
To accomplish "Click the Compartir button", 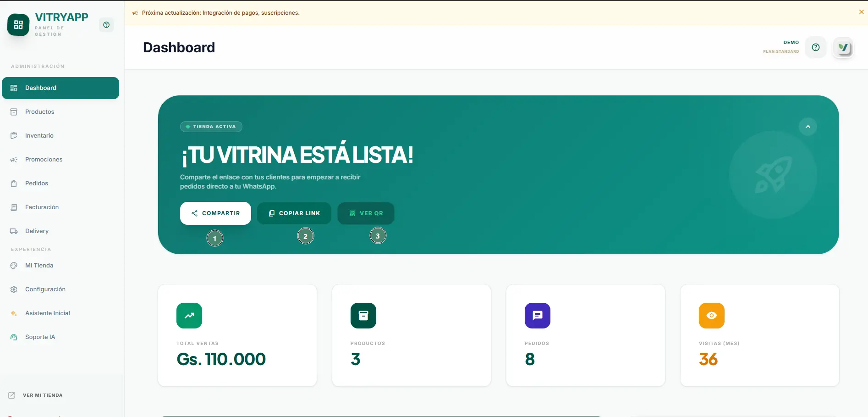I will pos(215,213).
